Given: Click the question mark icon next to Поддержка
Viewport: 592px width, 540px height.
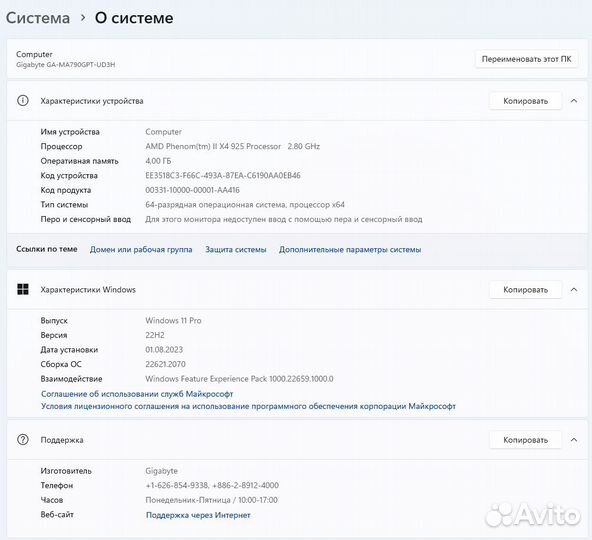Looking at the screenshot, I should coord(23,440).
